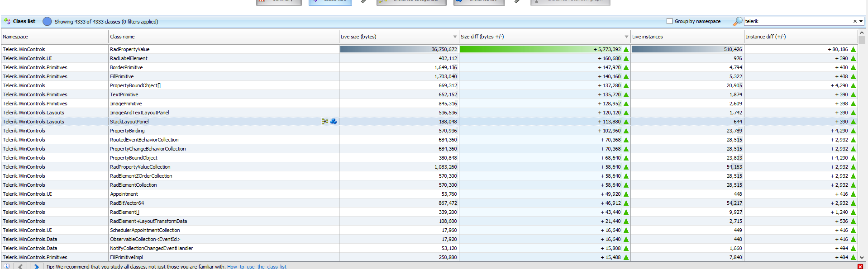Sort by Instance diff (+/-) header
Image resolution: width=868 pixels, height=269 pixels.
(x=801, y=37)
